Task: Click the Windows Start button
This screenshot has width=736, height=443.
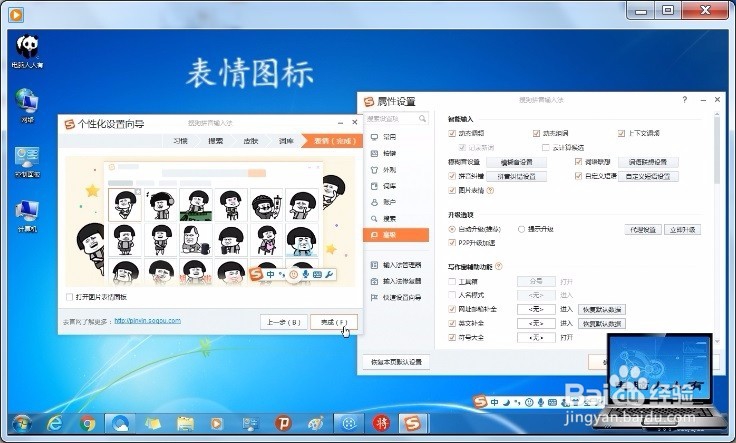Action: click(x=22, y=424)
